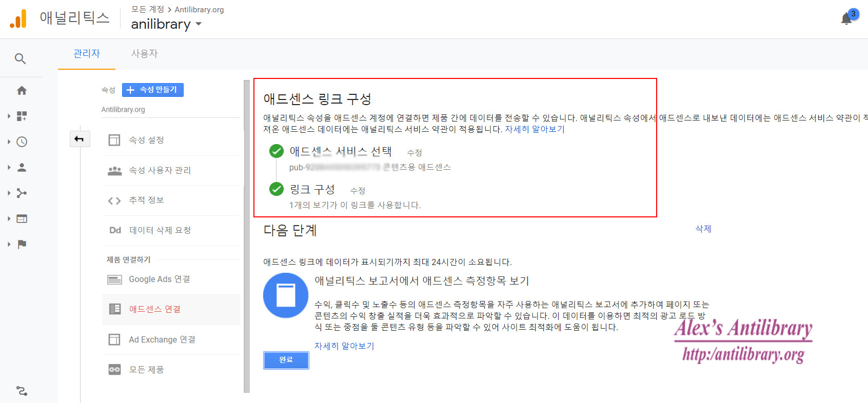Click the blue 완료 button
This screenshot has width=868, height=403.
pos(286,360)
